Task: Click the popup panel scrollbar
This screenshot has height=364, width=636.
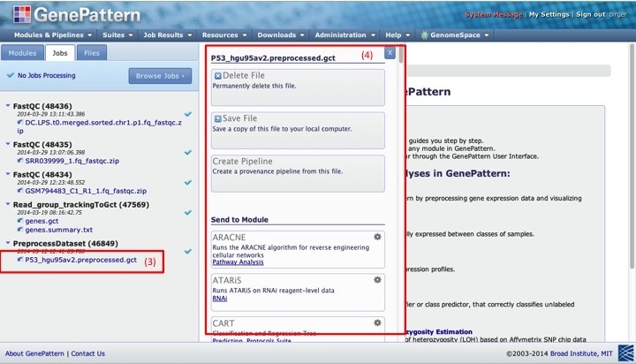Action: coord(401,55)
